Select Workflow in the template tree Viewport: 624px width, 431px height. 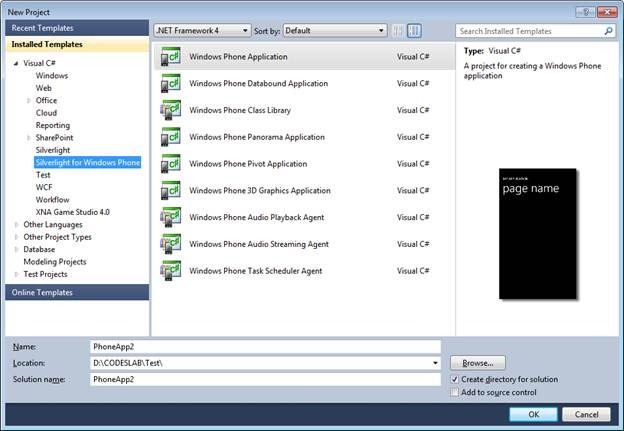pos(53,199)
